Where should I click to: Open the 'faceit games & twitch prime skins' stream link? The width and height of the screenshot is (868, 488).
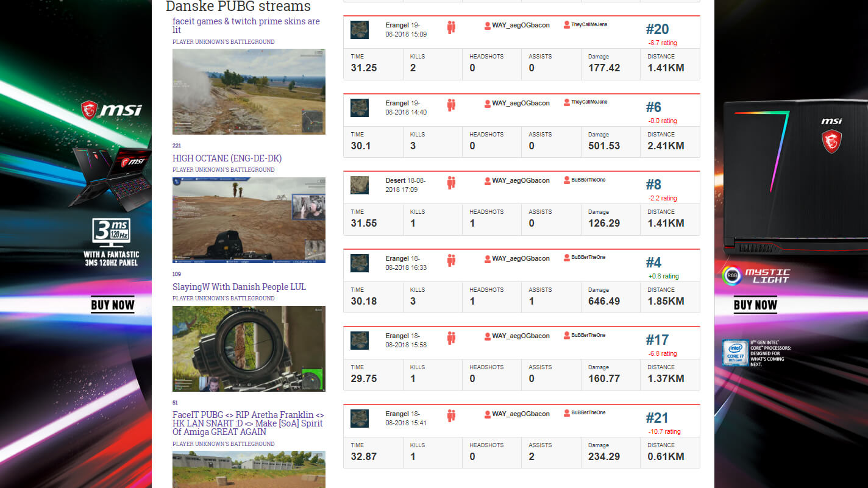(246, 26)
